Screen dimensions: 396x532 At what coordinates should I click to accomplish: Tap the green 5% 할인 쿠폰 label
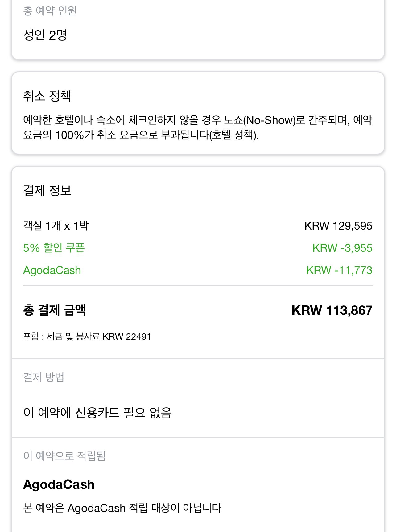coord(54,248)
